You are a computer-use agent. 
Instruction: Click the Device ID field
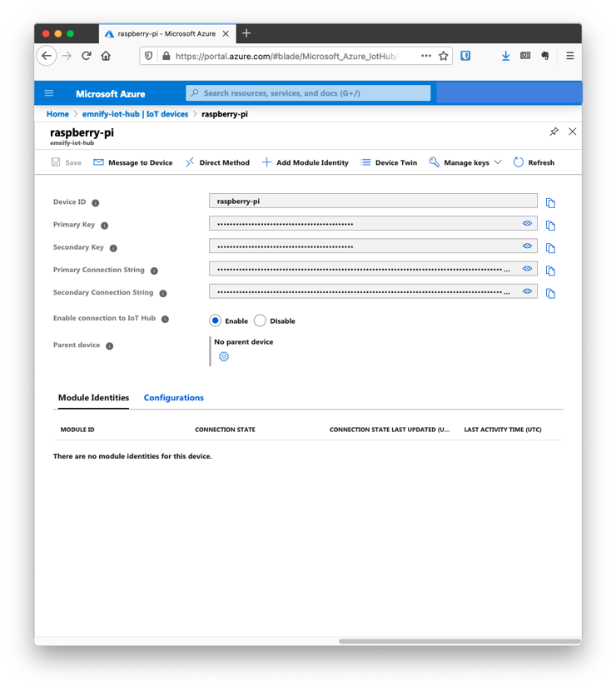click(x=373, y=201)
